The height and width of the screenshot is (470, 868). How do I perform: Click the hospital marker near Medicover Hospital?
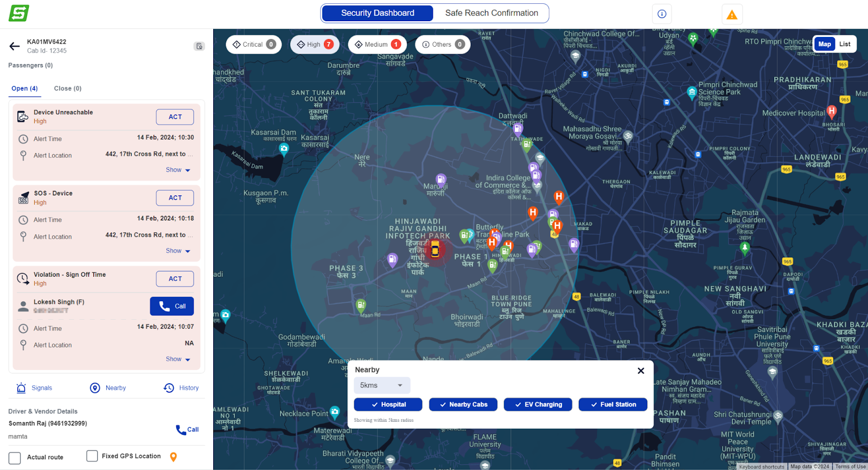tap(832, 112)
